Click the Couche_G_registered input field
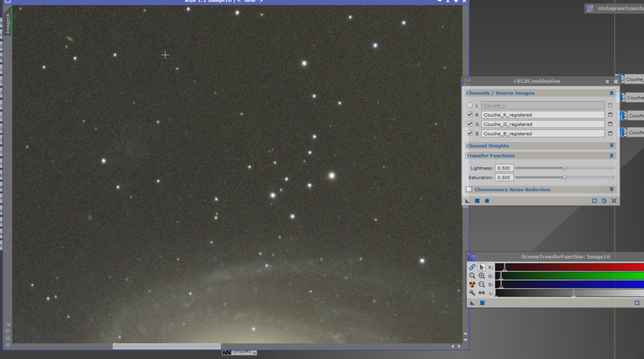The width and height of the screenshot is (644, 359). 542,124
